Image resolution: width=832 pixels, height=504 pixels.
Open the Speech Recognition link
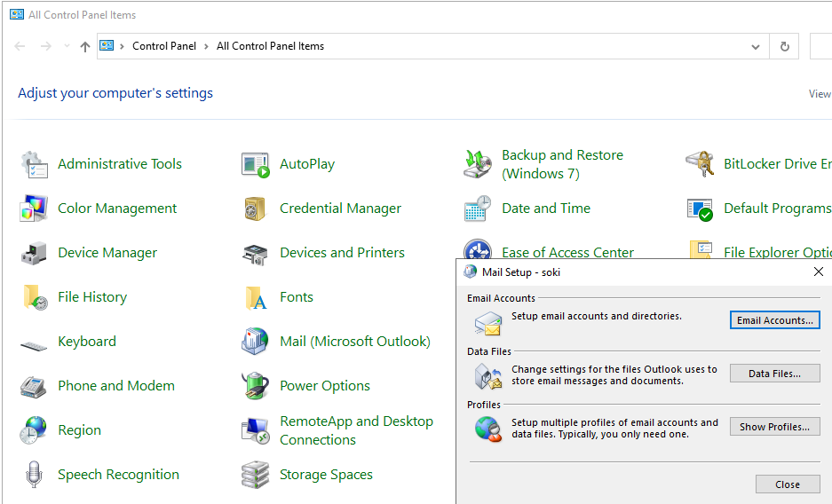118,475
